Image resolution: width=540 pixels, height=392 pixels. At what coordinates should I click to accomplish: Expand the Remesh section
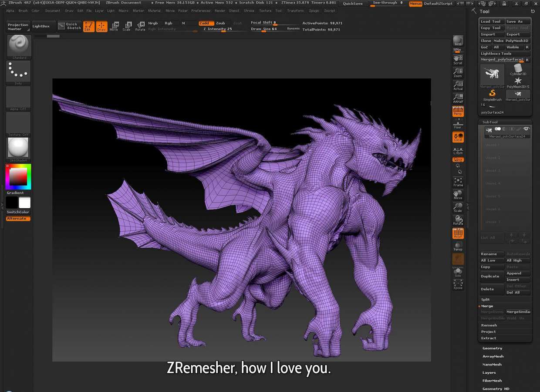(x=489, y=325)
